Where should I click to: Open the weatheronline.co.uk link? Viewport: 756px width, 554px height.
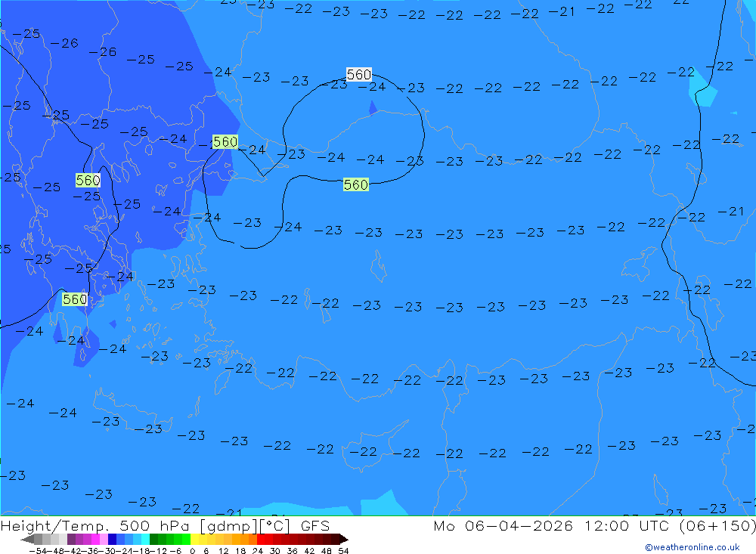click(x=692, y=546)
